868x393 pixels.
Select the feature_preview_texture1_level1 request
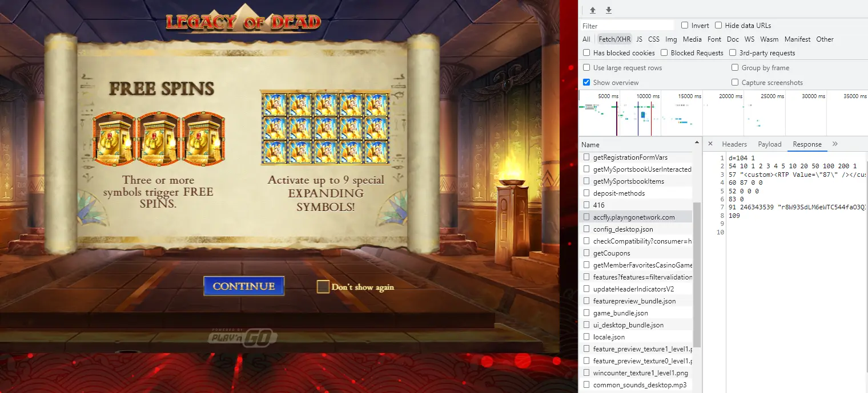click(636, 349)
